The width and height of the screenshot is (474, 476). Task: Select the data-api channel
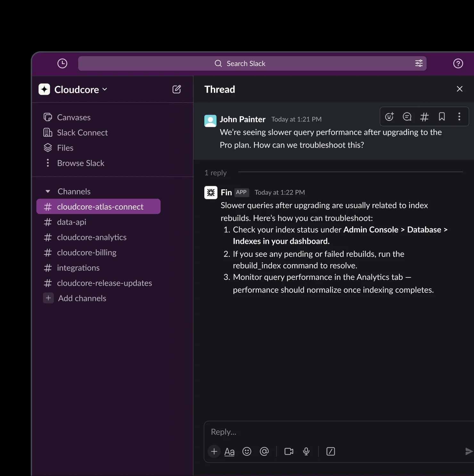(72, 222)
